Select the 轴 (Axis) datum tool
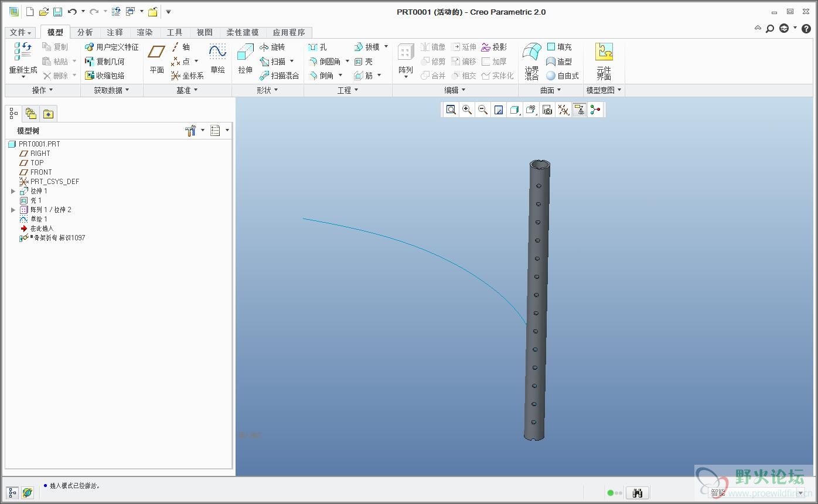Viewport: 818px width, 504px height. tap(180, 47)
